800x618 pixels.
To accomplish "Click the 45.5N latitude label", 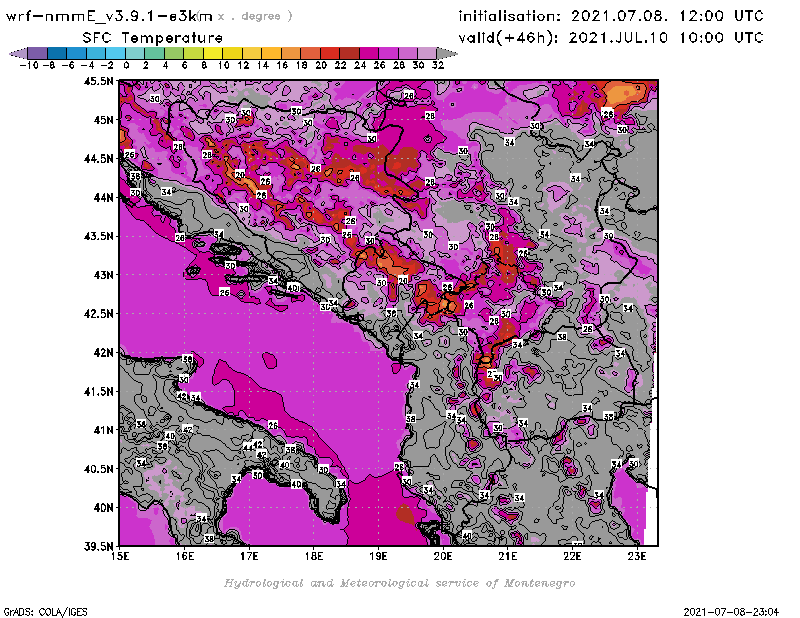I will 98,81.
